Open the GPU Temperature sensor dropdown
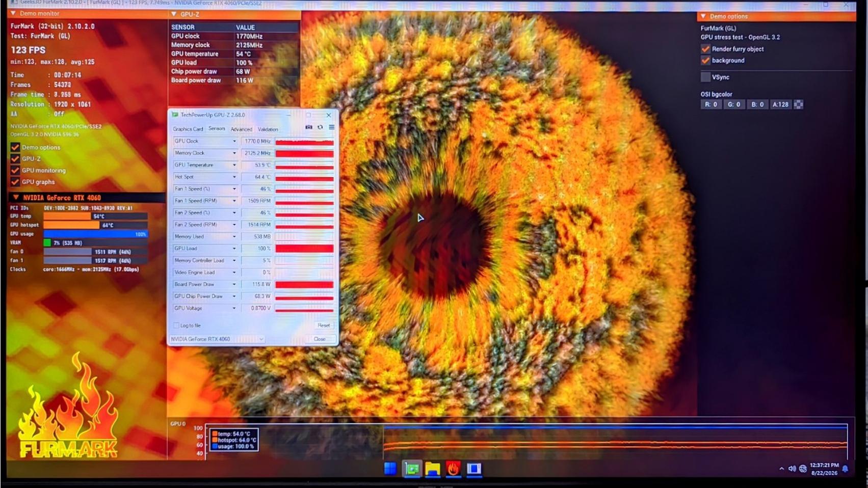The image size is (868, 488). pyautogui.click(x=234, y=165)
